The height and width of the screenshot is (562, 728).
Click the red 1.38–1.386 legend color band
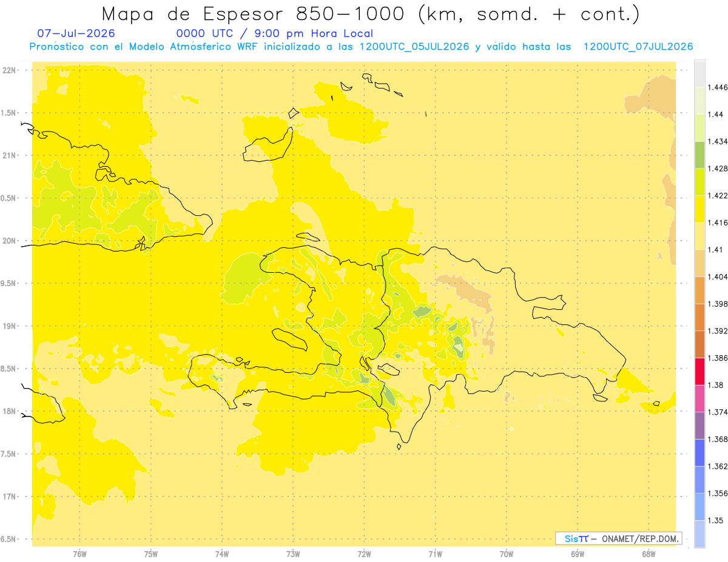tap(699, 371)
